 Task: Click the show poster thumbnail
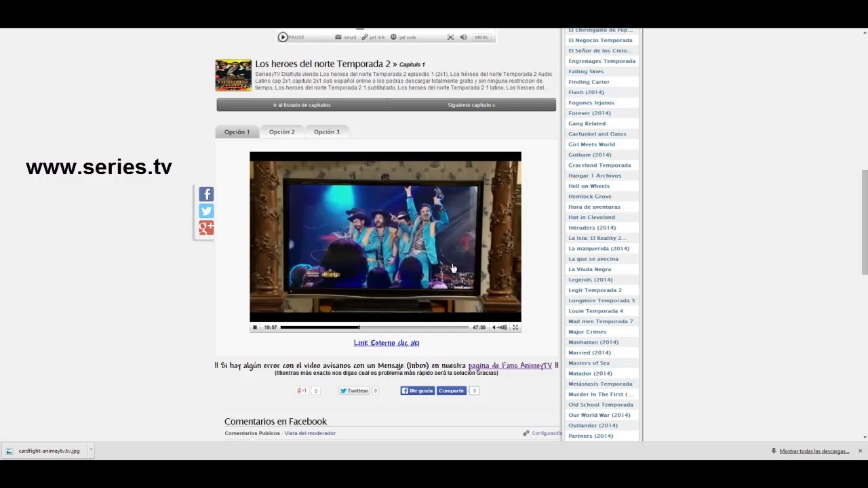[x=233, y=75]
